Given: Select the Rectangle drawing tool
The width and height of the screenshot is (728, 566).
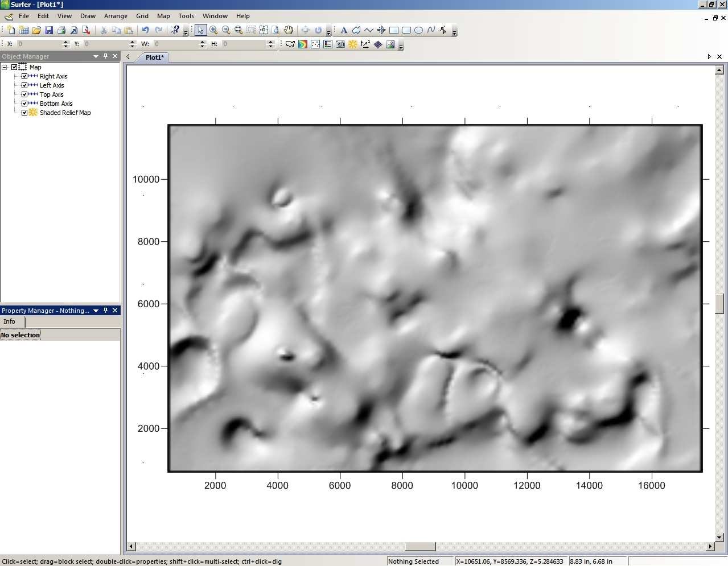Looking at the screenshot, I should [394, 30].
